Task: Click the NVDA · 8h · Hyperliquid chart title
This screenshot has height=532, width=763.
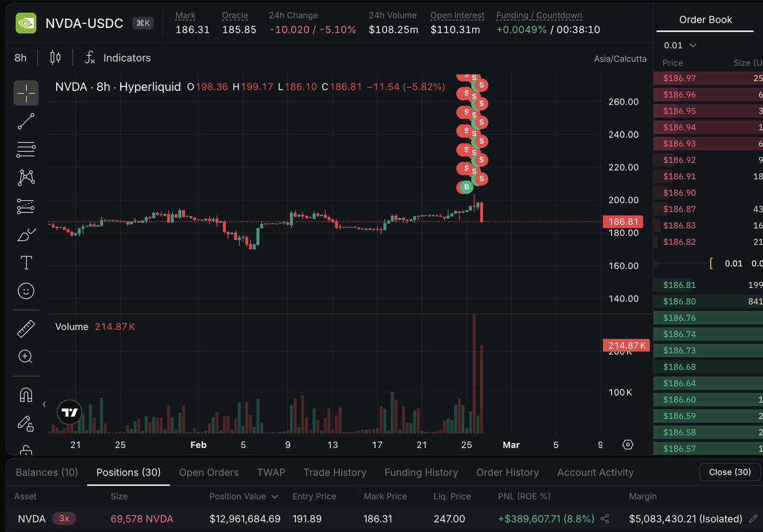Action: pyautogui.click(x=118, y=87)
